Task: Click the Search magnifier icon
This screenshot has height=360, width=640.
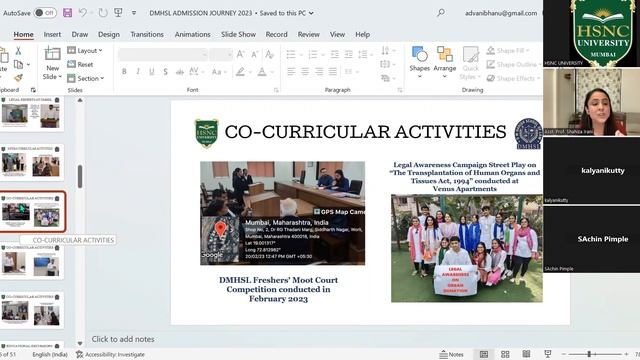Action: tap(441, 13)
